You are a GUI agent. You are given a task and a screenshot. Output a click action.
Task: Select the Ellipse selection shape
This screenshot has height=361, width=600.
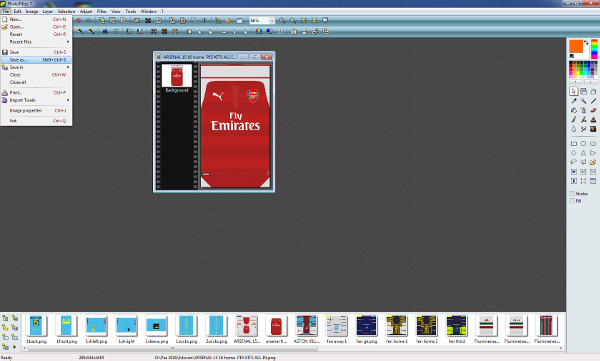(583, 144)
